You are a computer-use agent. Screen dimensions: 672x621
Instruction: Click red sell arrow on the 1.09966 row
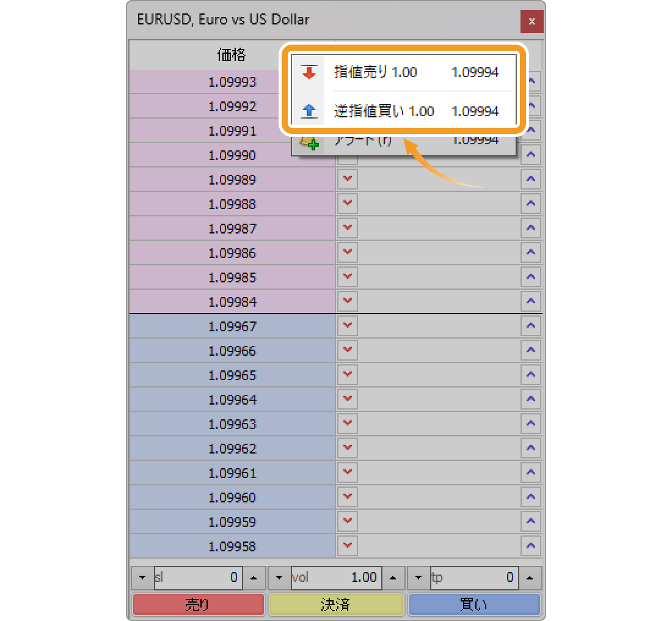coord(347,350)
